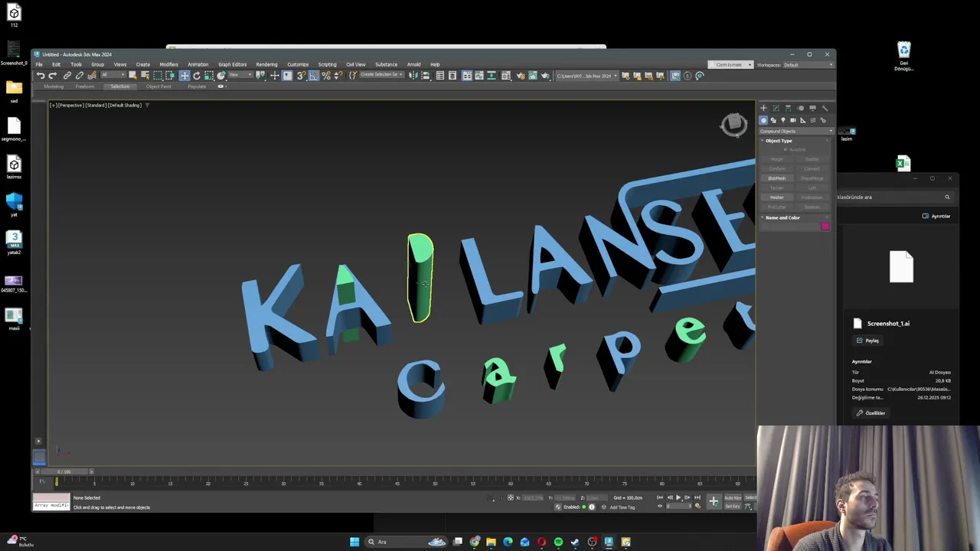Click the Undo arrow icon
The width and height of the screenshot is (980, 551).
click(41, 75)
